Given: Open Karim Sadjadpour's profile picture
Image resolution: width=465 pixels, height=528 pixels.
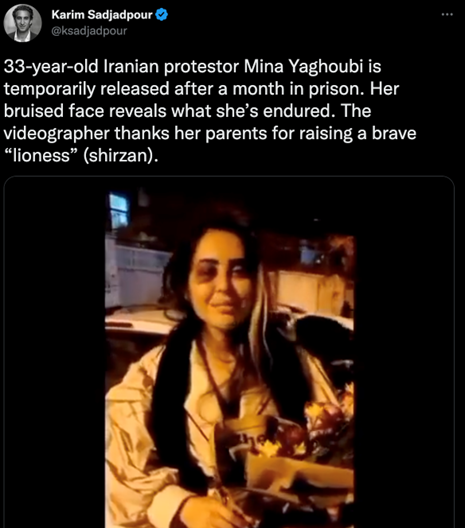Looking at the screenshot, I should coord(23,23).
